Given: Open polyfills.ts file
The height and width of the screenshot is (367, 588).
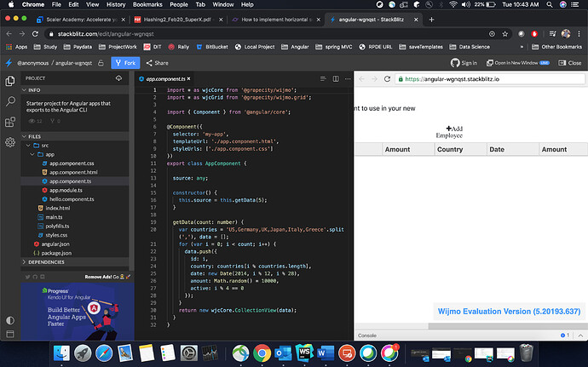Looking at the screenshot, I should pyautogui.click(x=57, y=226).
